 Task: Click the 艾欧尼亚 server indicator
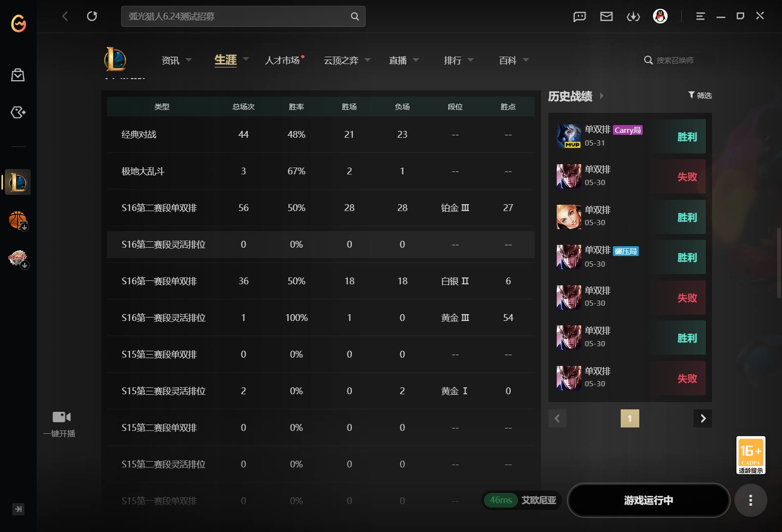tap(539, 500)
